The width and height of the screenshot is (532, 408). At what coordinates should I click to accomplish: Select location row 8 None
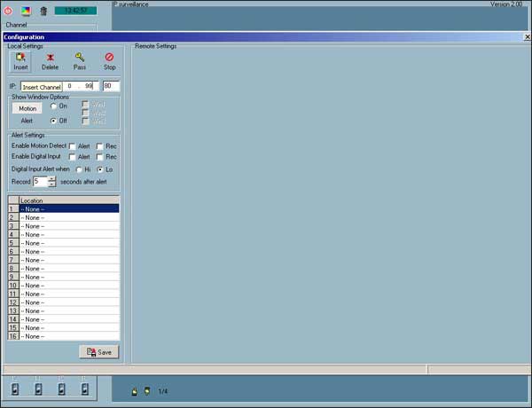pos(69,268)
